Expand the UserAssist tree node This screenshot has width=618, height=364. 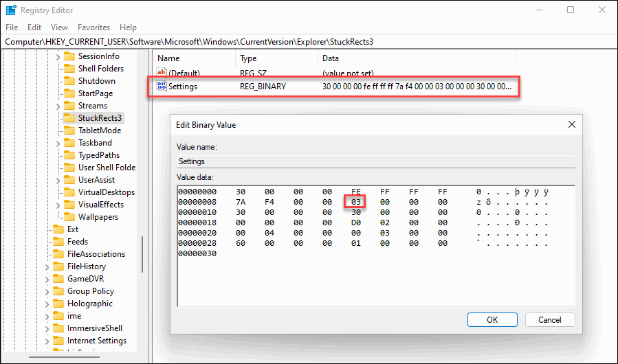coord(58,181)
